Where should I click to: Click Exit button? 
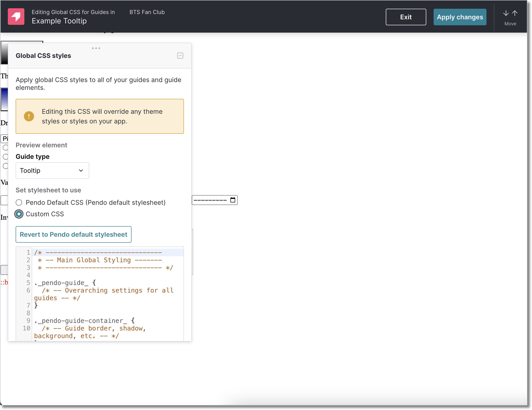[x=406, y=17]
